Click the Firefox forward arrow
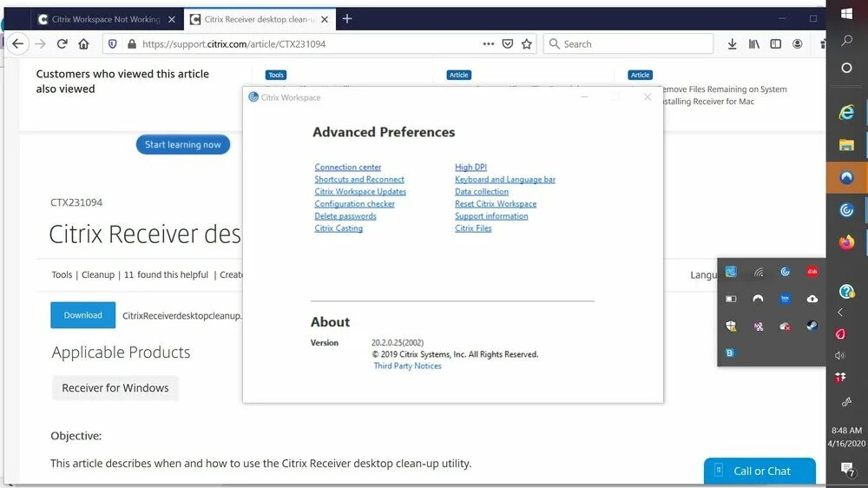 pyautogui.click(x=40, y=43)
